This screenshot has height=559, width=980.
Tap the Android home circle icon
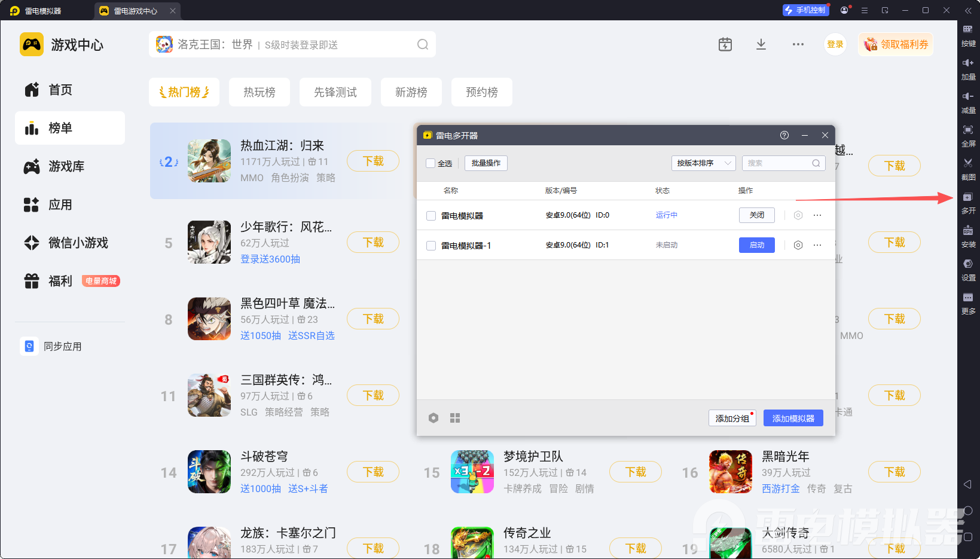[x=968, y=511]
